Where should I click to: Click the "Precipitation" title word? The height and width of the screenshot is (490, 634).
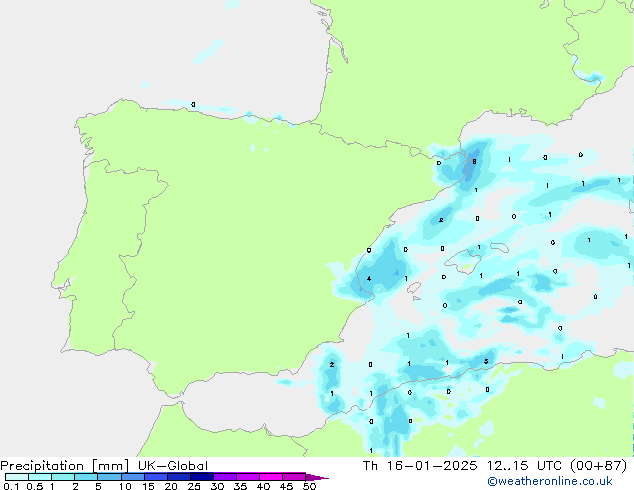pos(42,466)
